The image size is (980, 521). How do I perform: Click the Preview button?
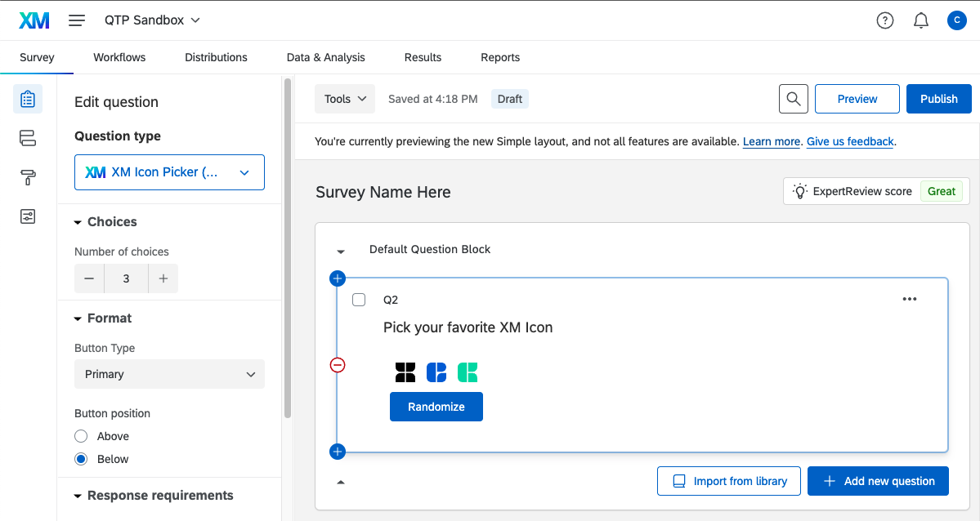[857, 99]
